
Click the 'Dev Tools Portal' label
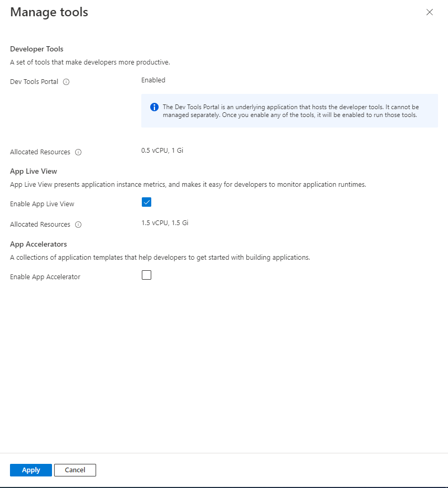point(34,81)
